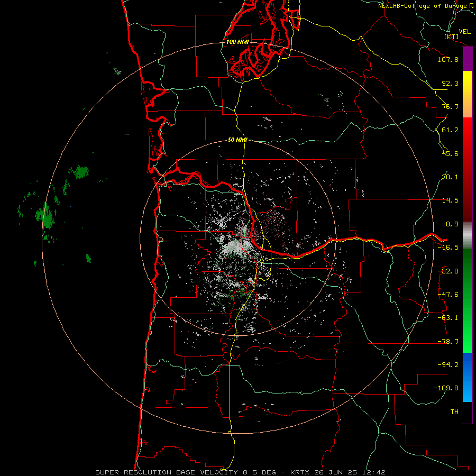Pick the yellow-orange segment of color bar
This screenshot has height=476, width=476.
point(467,94)
